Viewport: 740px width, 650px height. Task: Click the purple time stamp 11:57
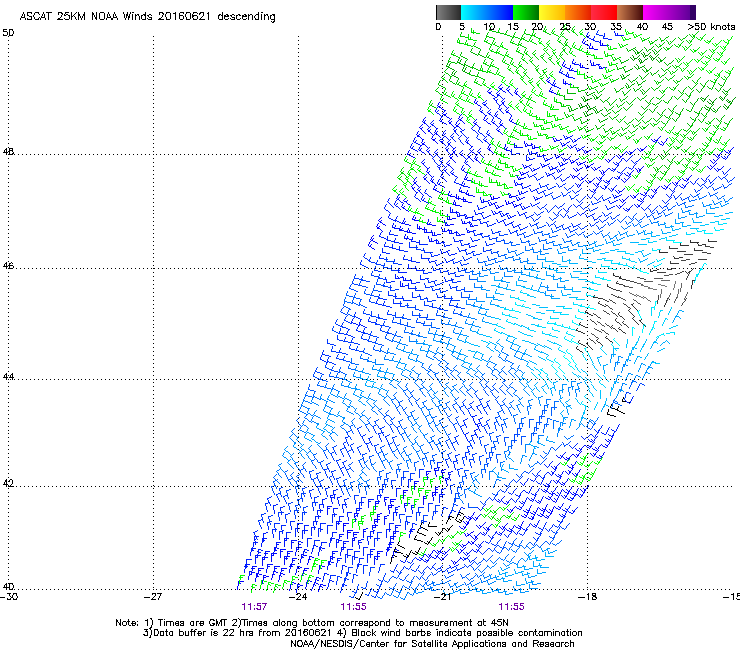pos(254,607)
